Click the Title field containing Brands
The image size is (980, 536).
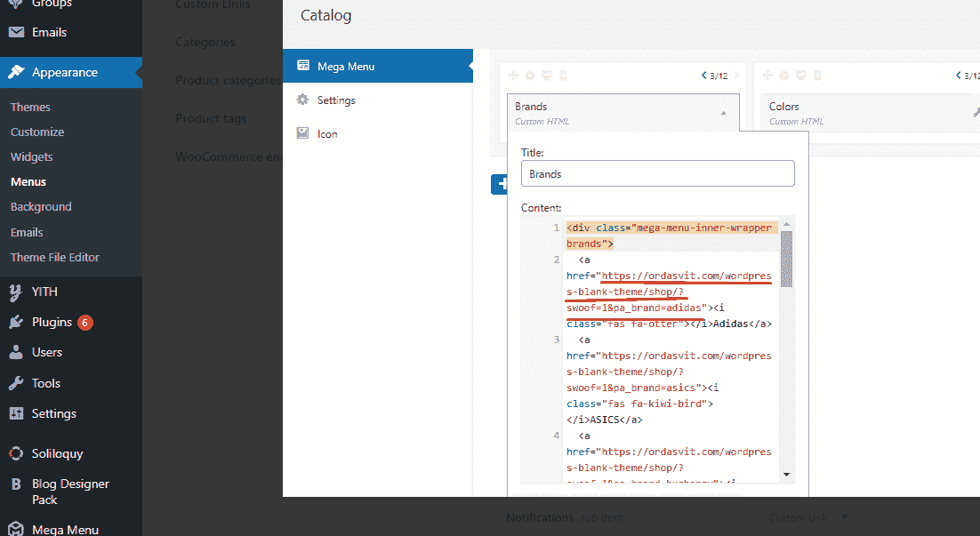[657, 173]
